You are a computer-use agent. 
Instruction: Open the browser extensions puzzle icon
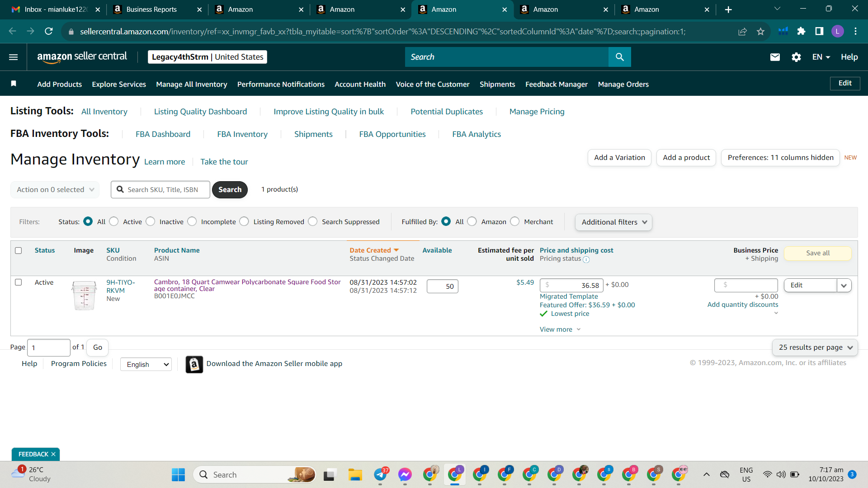coord(801,31)
